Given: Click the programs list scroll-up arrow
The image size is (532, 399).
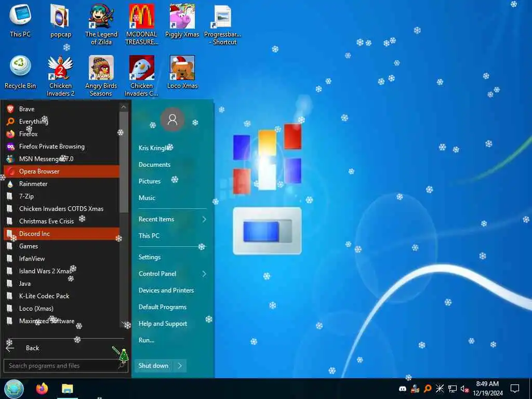Looking at the screenshot, I should (x=124, y=107).
